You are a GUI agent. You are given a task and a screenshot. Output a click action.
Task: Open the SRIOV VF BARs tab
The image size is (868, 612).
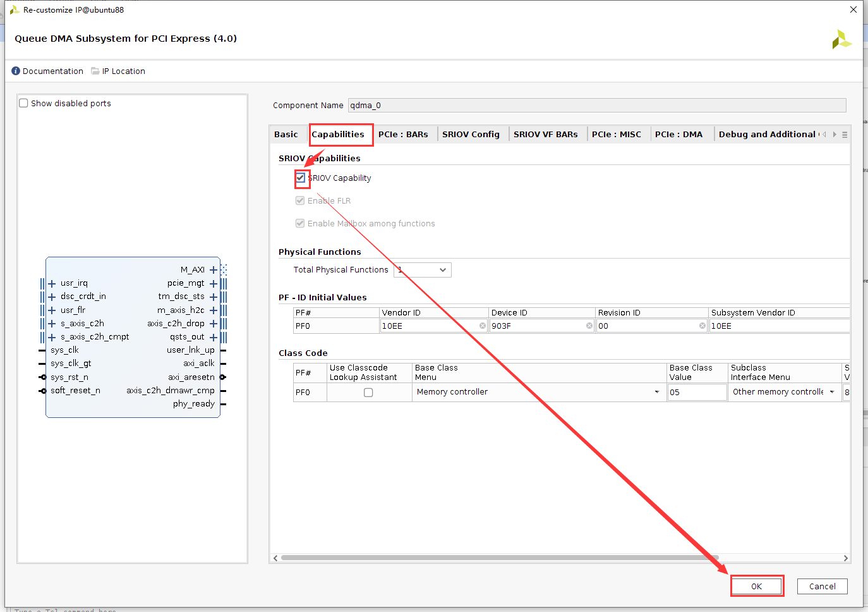(x=546, y=134)
